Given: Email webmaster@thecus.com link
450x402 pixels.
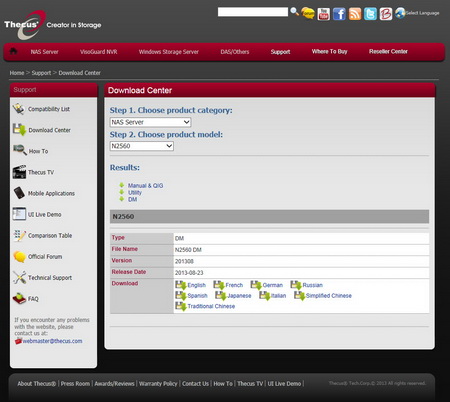Looking at the screenshot, I should click(52, 341).
